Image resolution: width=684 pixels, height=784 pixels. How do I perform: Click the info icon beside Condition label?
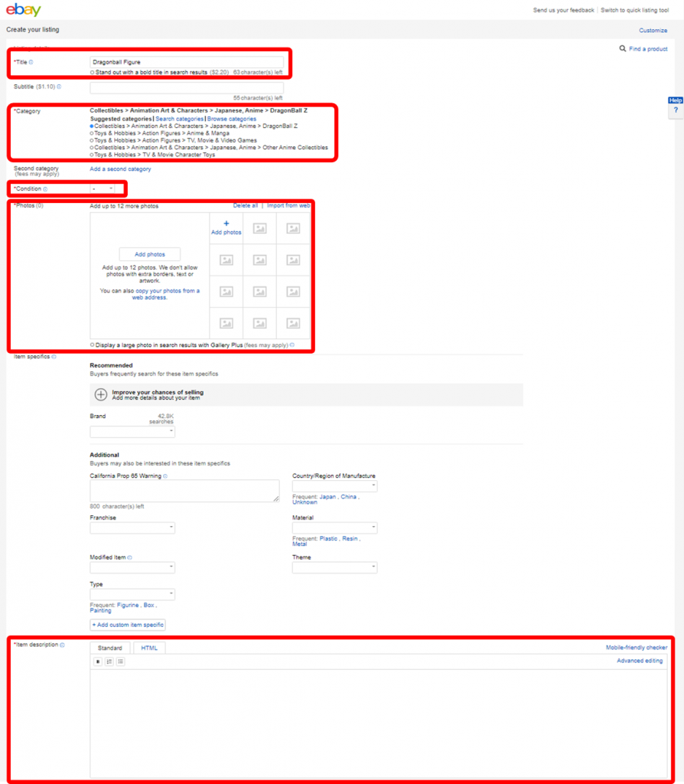tap(45, 189)
